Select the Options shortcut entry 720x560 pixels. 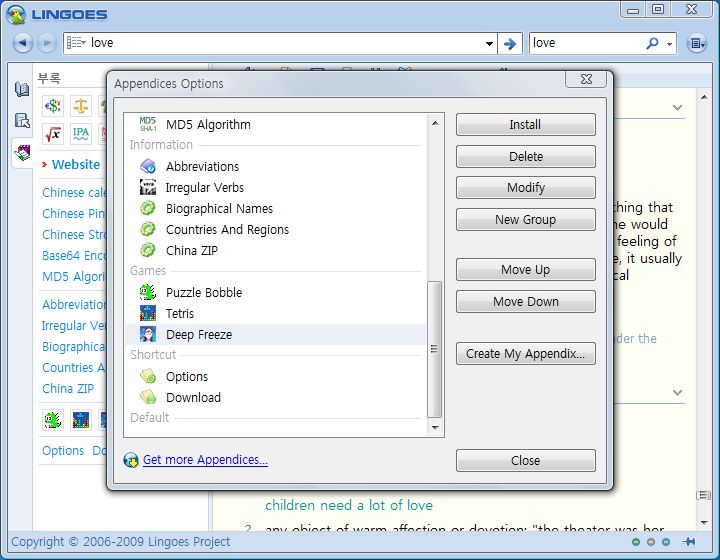(x=276, y=376)
